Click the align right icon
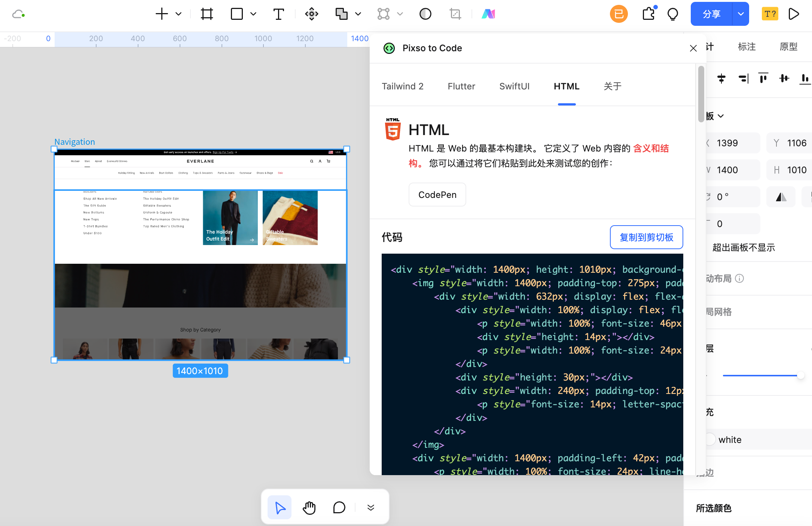Image resolution: width=812 pixels, height=526 pixels. pos(743,78)
